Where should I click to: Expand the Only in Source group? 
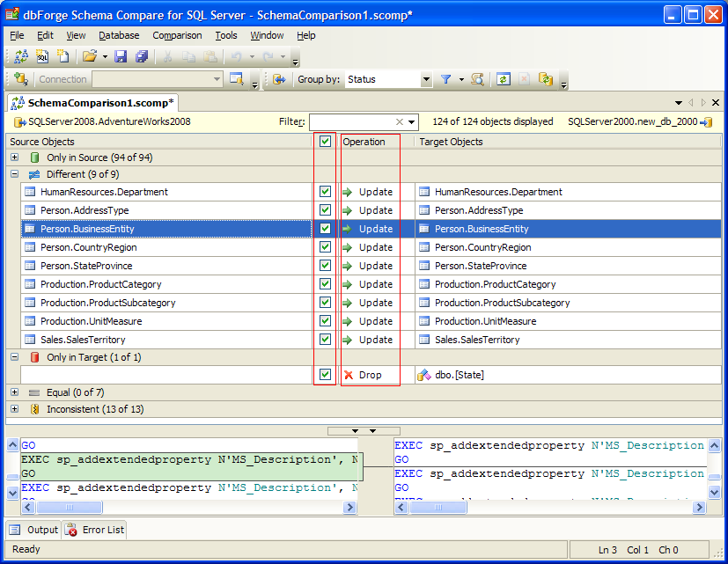(15, 157)
